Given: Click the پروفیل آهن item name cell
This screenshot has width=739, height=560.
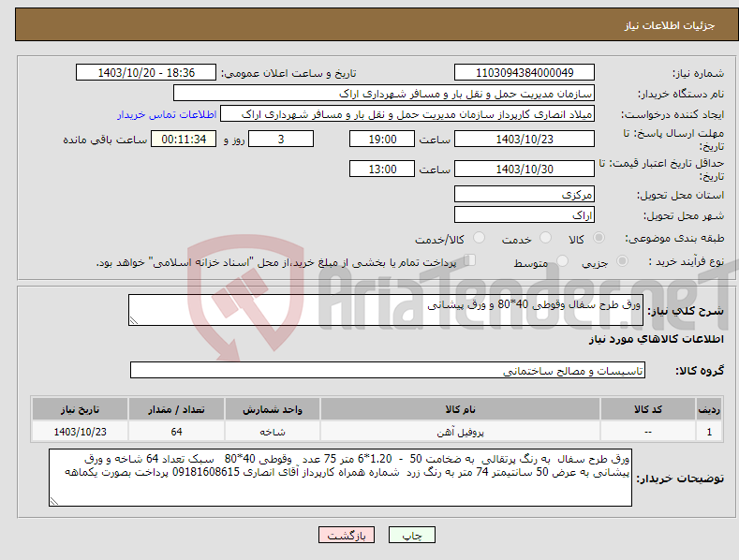Looking at the screenshot, I should click(x=460, y=432).
